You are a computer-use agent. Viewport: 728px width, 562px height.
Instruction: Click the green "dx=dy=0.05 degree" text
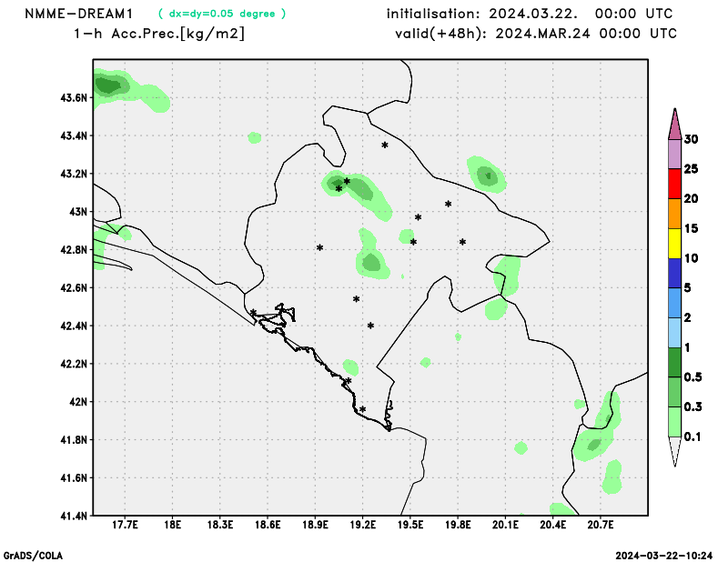222,14
